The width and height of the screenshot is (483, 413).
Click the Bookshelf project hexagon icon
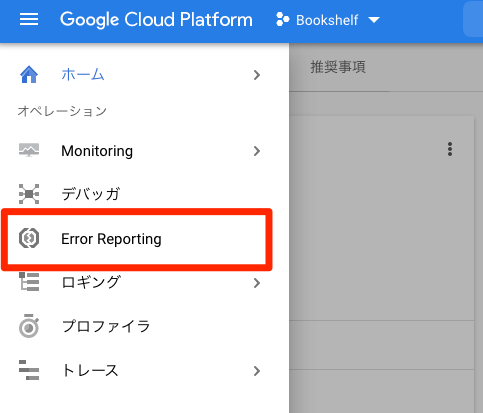point(282,20)
